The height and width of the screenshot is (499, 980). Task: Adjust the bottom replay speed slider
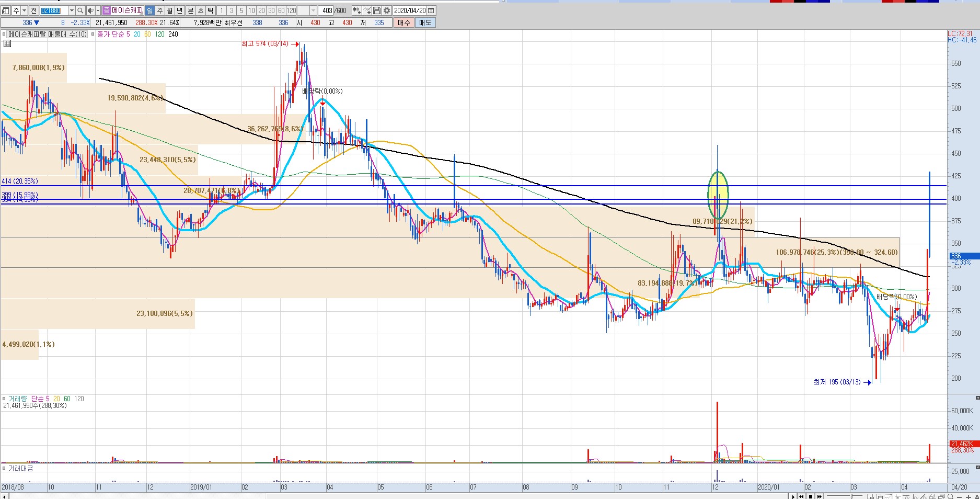(x=845, y=496)
